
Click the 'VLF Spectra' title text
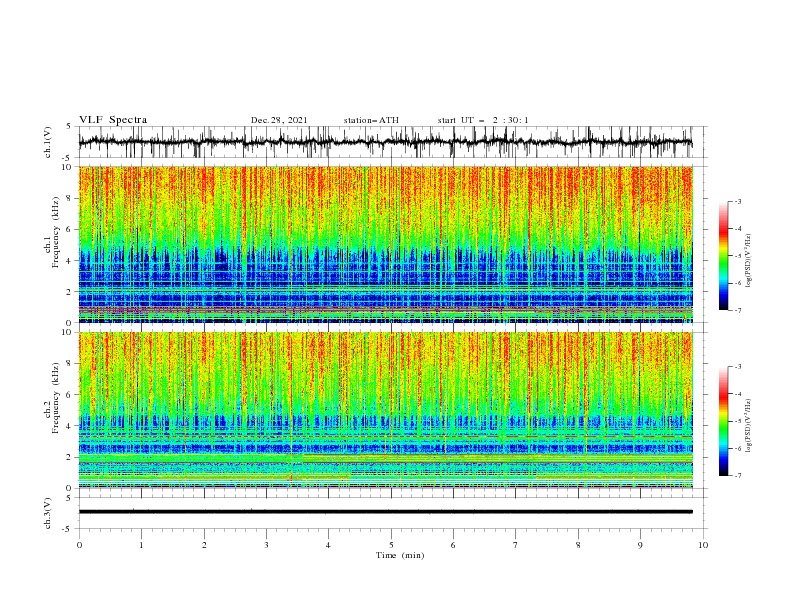[113, 120]
